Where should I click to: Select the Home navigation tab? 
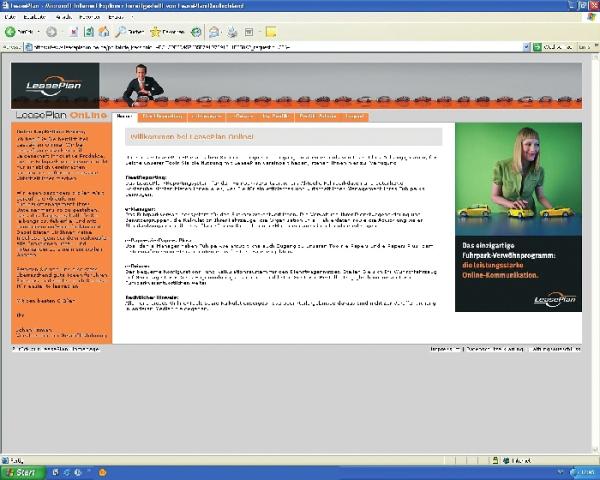coord(124,116)
